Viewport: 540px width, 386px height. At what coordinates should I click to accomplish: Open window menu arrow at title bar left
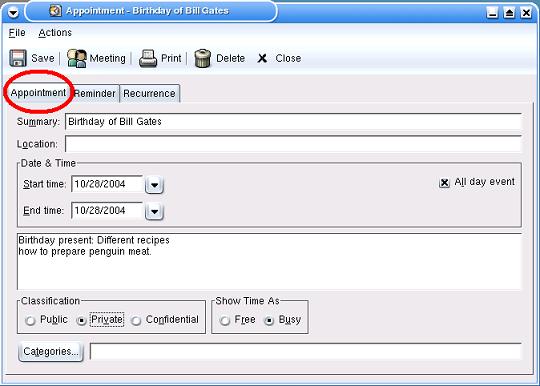13,13
